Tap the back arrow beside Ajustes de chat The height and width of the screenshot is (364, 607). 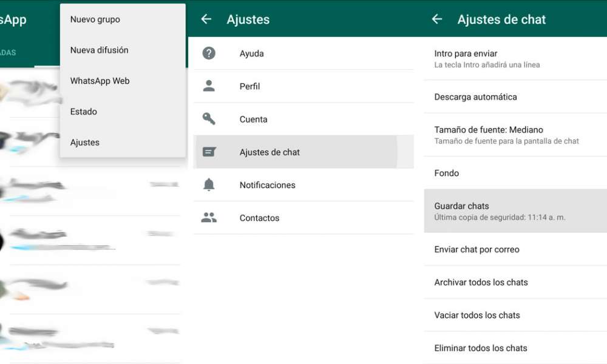tap(437, 19)
